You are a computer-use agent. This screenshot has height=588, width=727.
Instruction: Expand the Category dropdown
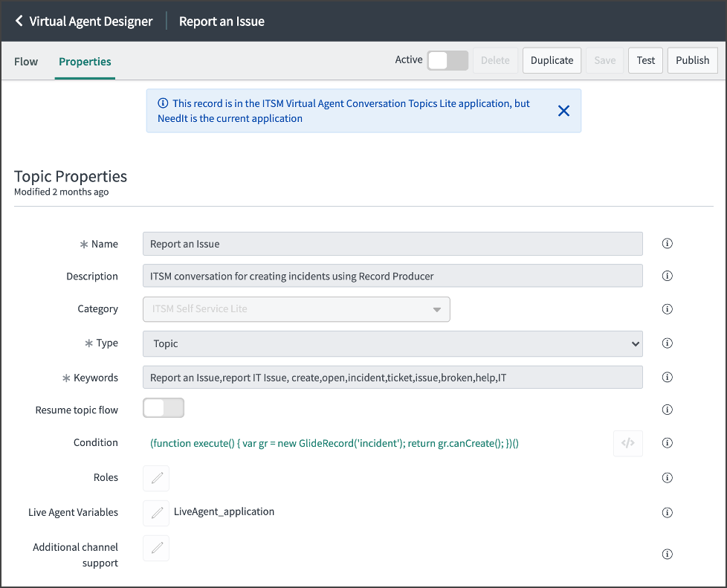click(436, 308)
